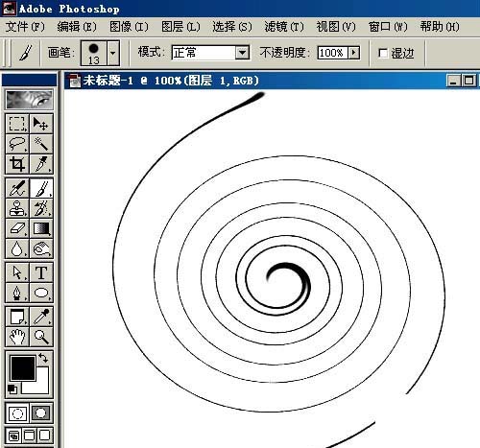Activate the Type tool
480x448 pixels.
click(41, 272)
